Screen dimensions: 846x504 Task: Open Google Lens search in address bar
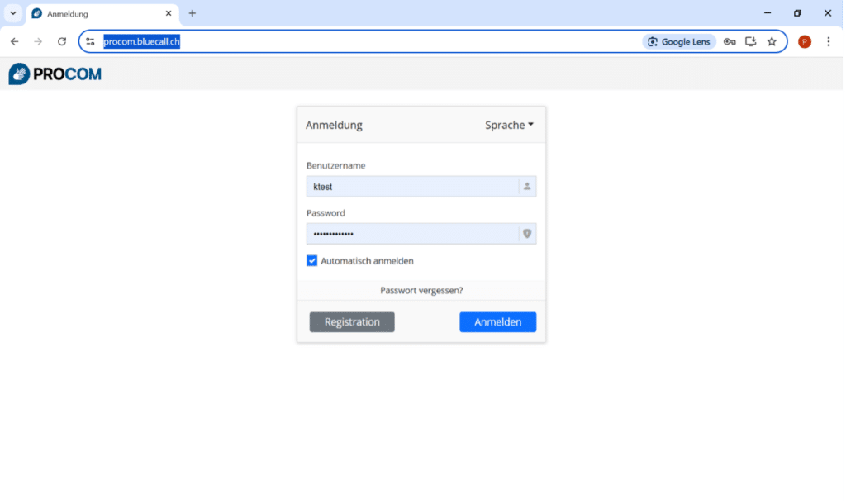[678, 41]
